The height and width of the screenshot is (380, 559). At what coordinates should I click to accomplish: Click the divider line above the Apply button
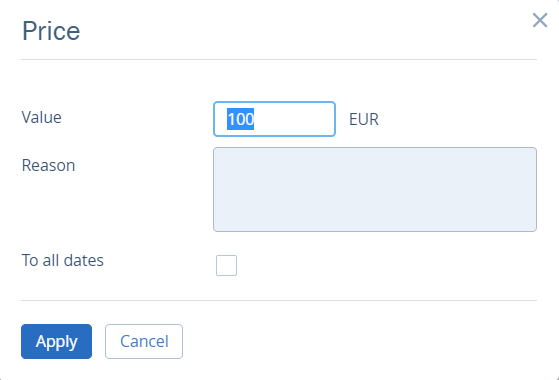(x=279, y=301)
